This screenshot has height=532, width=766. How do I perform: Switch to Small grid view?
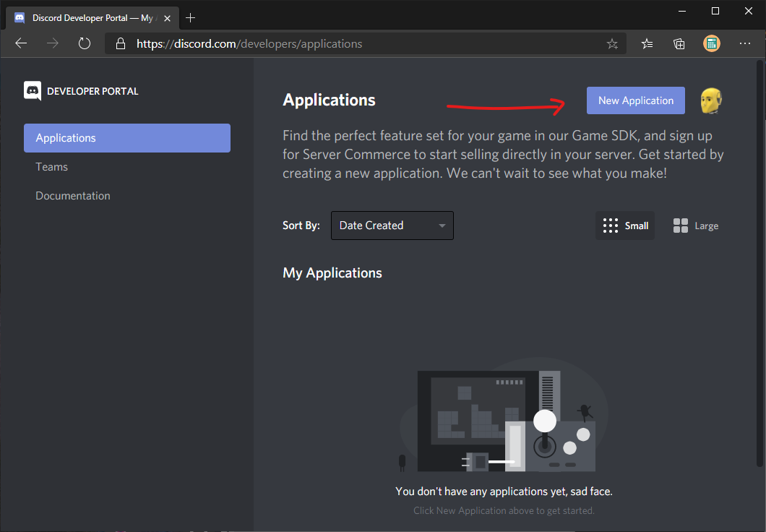[x=625, y=226]
